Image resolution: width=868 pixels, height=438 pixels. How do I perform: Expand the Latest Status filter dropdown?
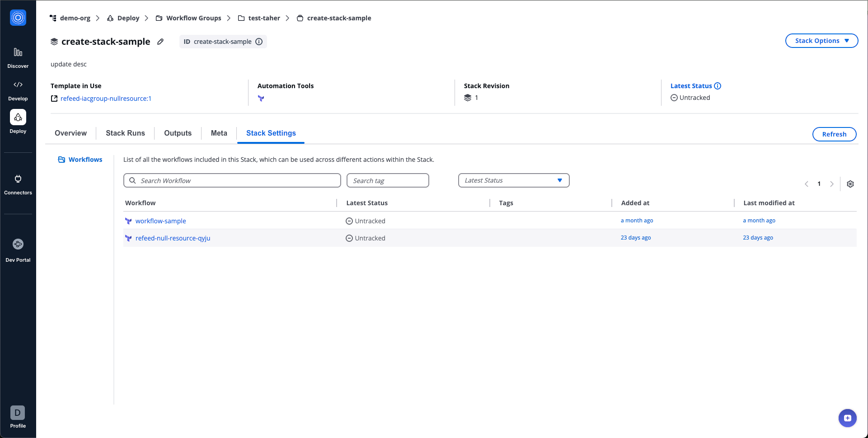[514, 180]
